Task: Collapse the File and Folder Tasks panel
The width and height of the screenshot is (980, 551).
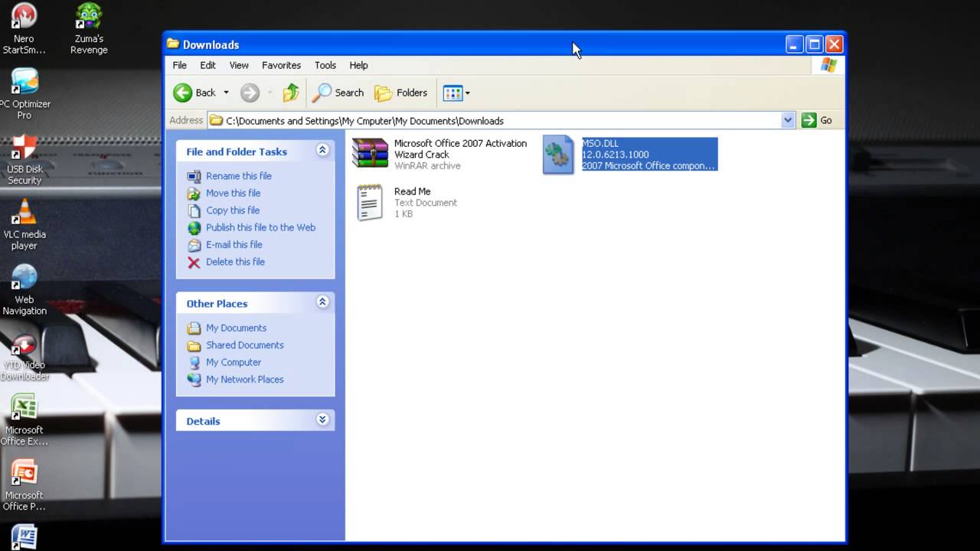Action: click(322, 151)
